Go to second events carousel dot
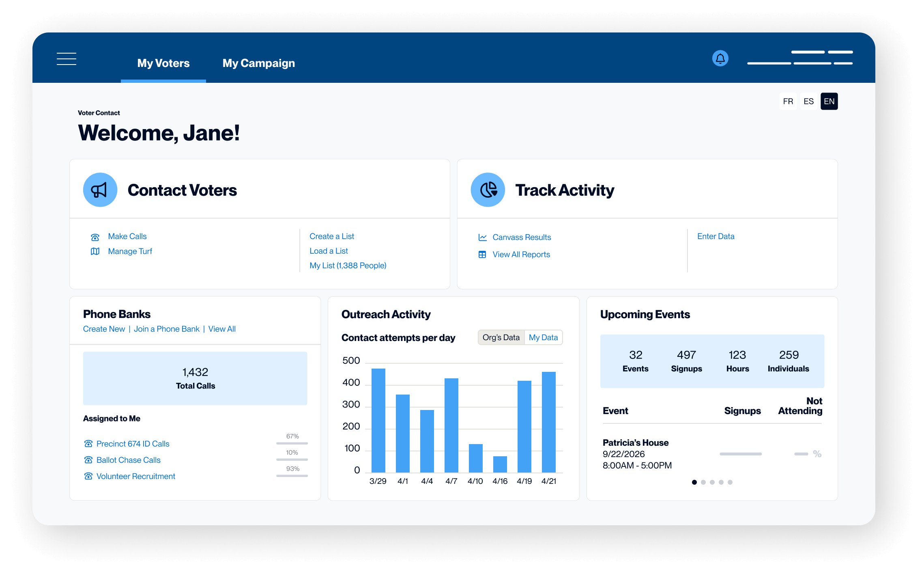This screenshot has height=574, width=924. pyautogui.click(x=703, y=482)
